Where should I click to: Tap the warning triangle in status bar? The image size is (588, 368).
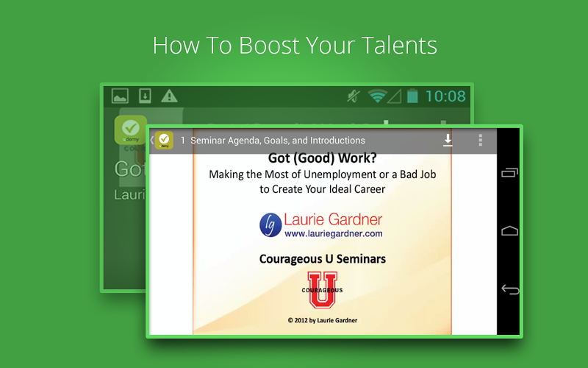tap(169, 96)
